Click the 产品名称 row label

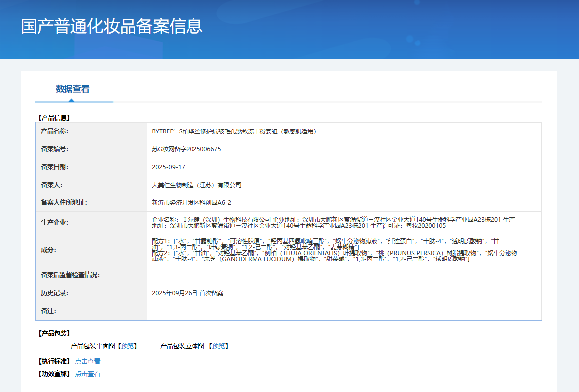pyautogui.click(x=55, y=131)
